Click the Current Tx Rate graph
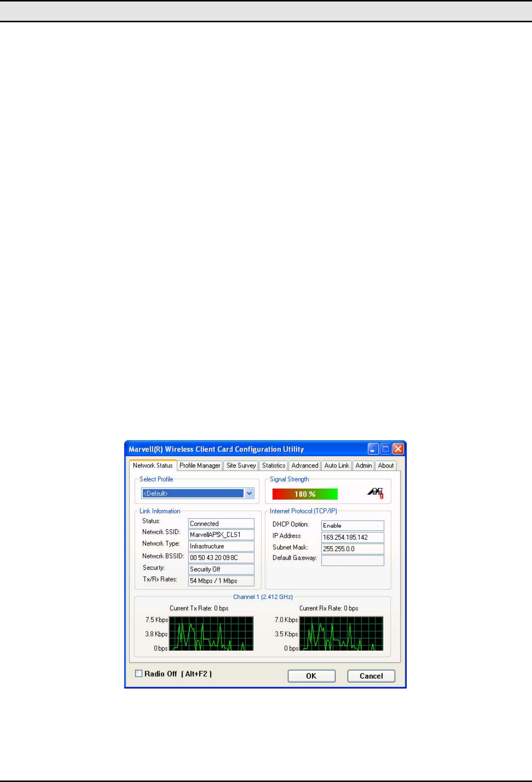Viewport: 532px width, 782px height. (x=211, y=633)
